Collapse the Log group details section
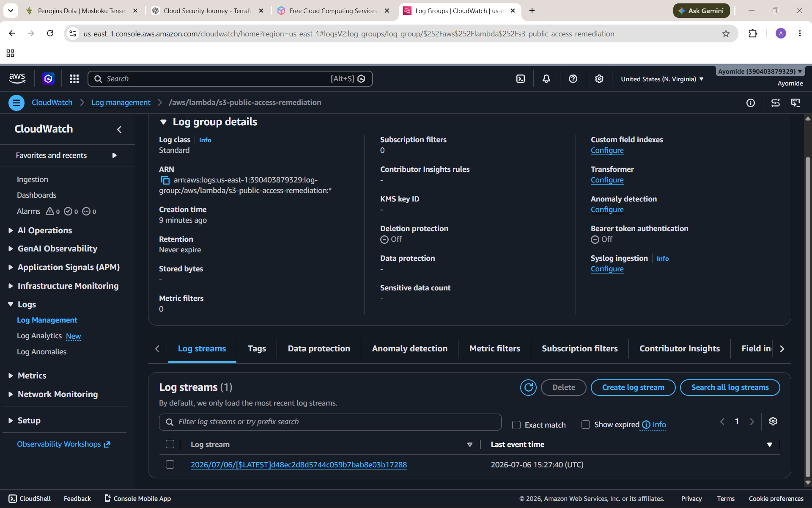The height and width of the screenshot is (508, 812). pos(163,122)
